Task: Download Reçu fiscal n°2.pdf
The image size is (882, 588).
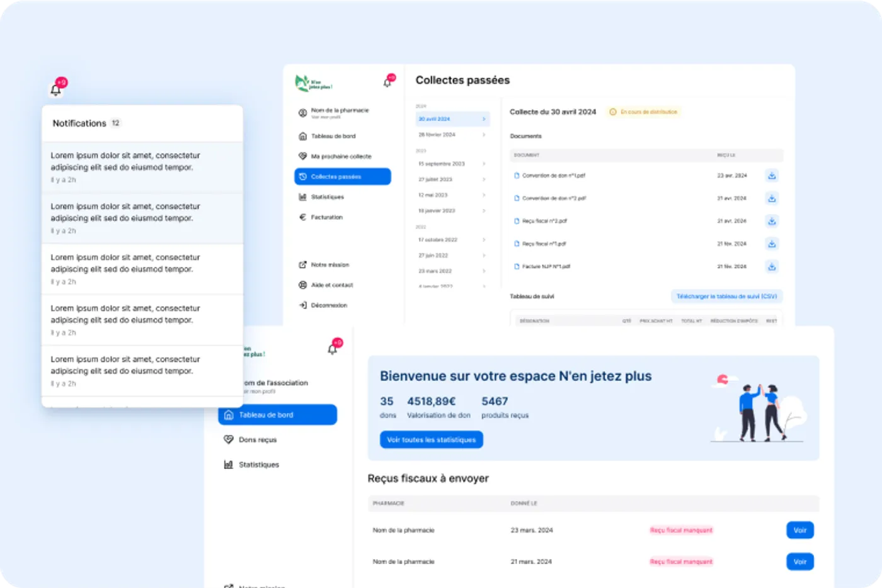Action: (772, 221)
